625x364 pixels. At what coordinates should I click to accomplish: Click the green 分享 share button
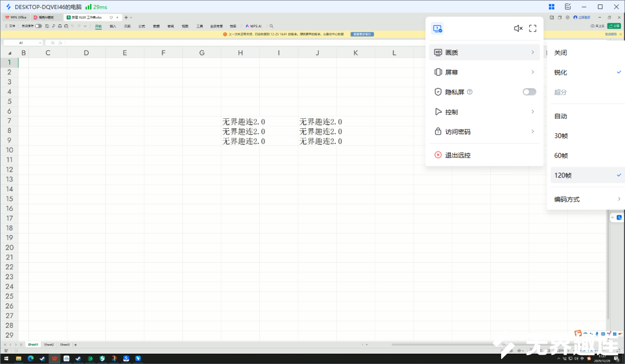[614, 26]
